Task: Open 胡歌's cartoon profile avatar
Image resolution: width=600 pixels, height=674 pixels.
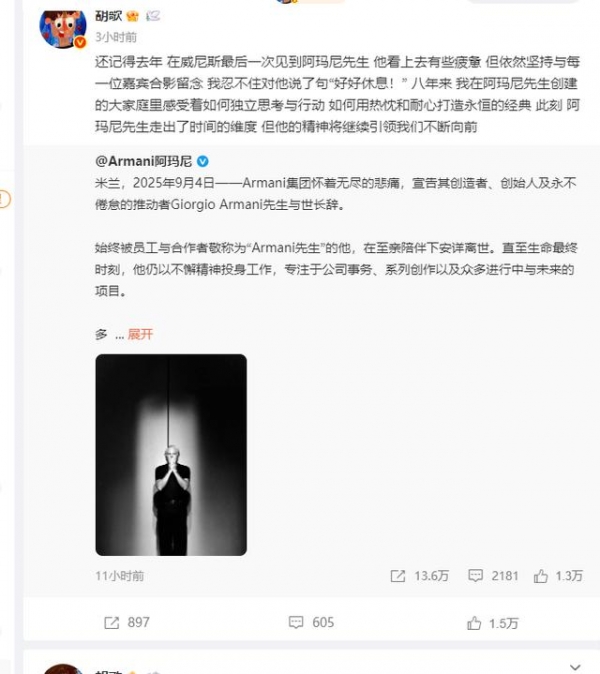Action: (x=62, y=28)
